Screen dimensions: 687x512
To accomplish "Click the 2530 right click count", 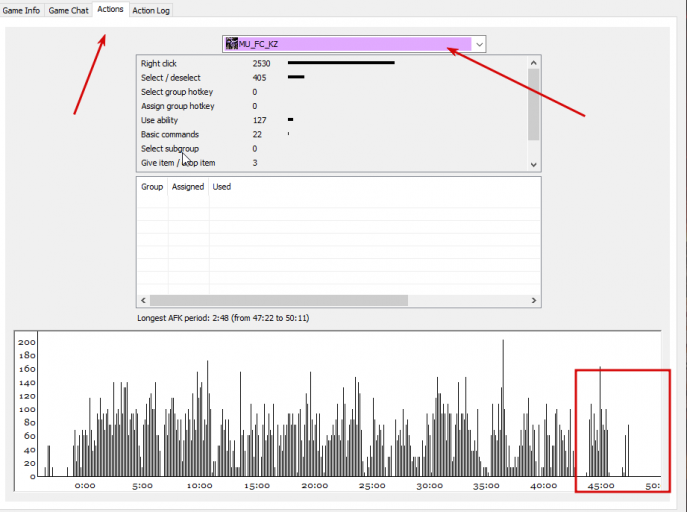I will (261, 64).
